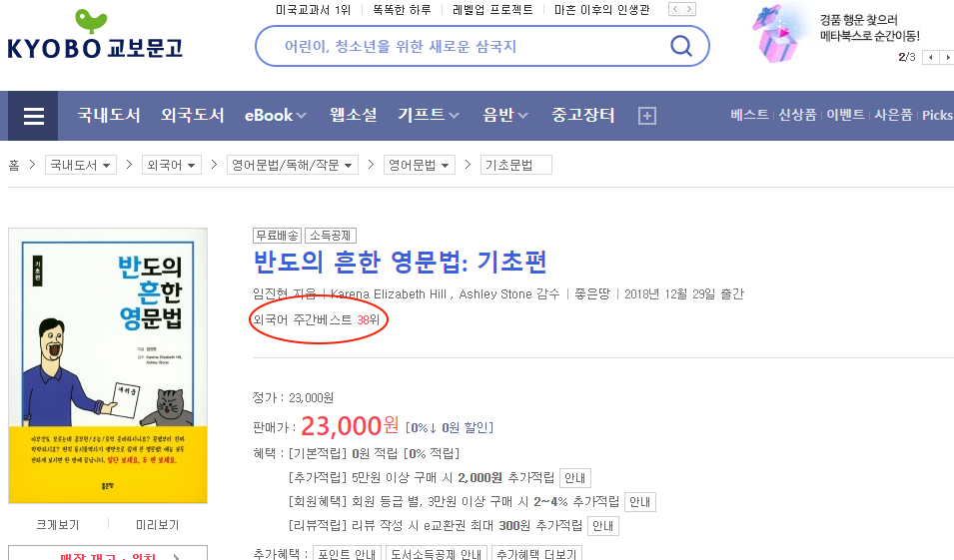954x560 pixels.
Task: Click 외국어 주간베스트 38위 text
Action: [317, 319]
